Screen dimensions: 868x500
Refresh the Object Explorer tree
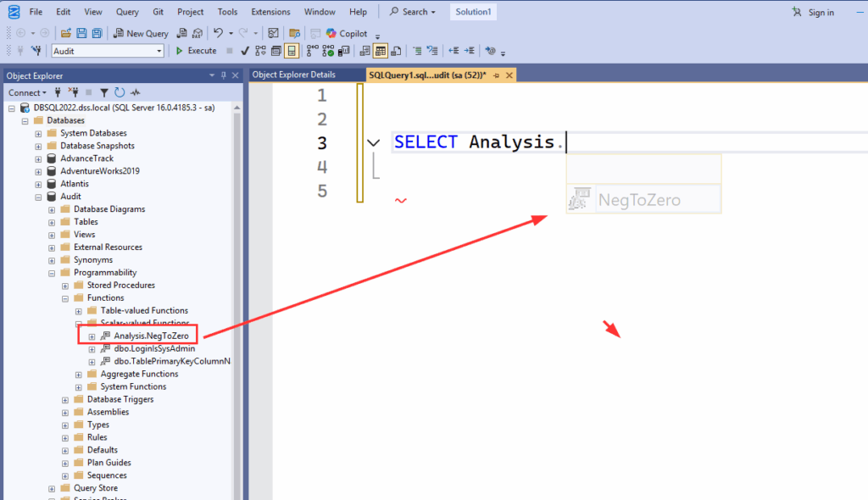click(120, 92)
